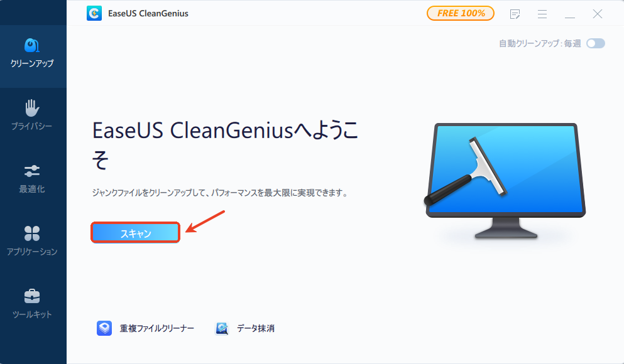This screenshot has height=364, width=624.
Task: Minimize the CleanGenius window
Action: [570, 14]
